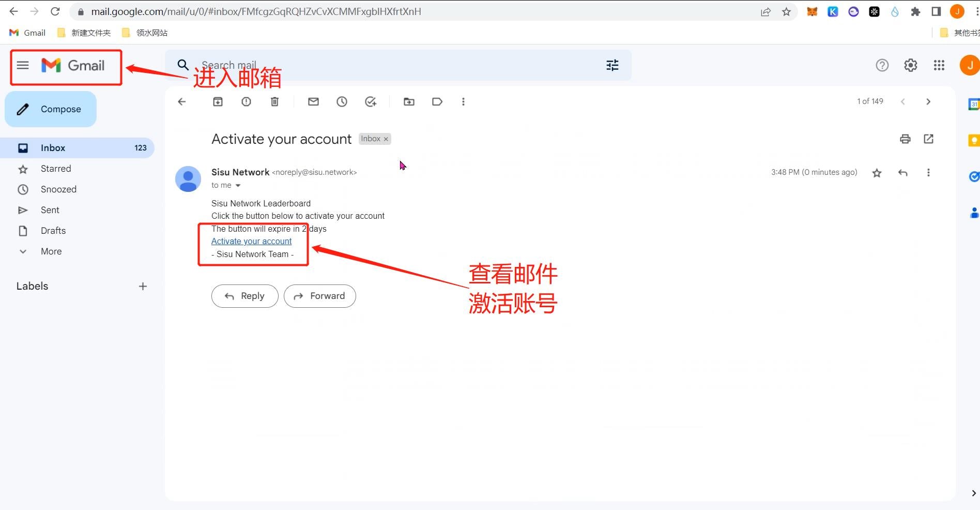Open the Inbox folder

[x=53, y=148]
